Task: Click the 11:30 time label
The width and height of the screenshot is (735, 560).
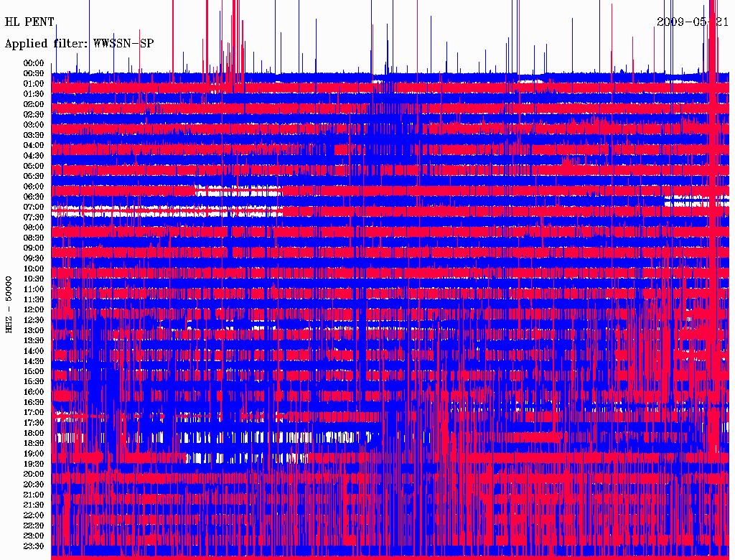Action: coord(34,299)
